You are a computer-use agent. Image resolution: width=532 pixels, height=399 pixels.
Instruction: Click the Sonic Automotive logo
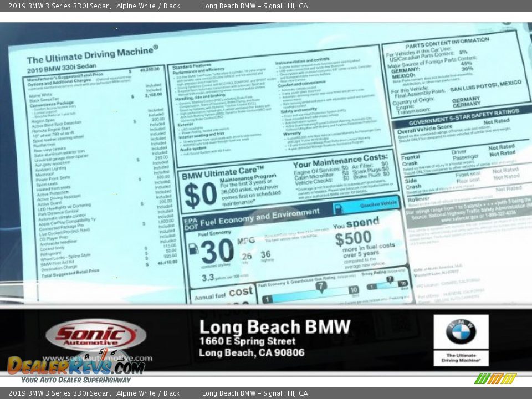(x=96, y=335)
